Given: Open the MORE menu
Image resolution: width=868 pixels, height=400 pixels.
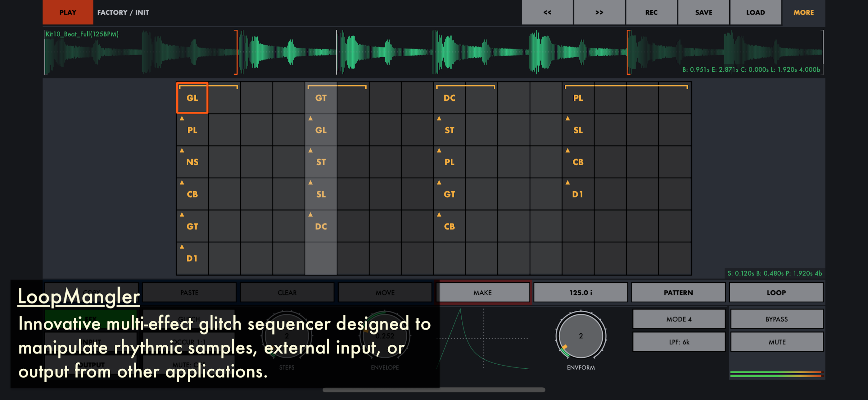Looking at the screenshot, I should click(804, 12).
